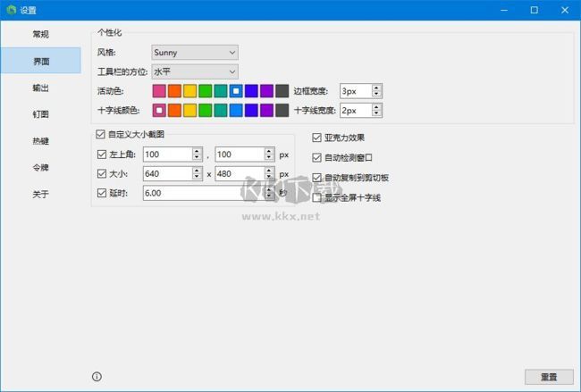This screenshot has width=581, height=392.
Task: Pick purple in the 活动色 row
Action: 266,91
